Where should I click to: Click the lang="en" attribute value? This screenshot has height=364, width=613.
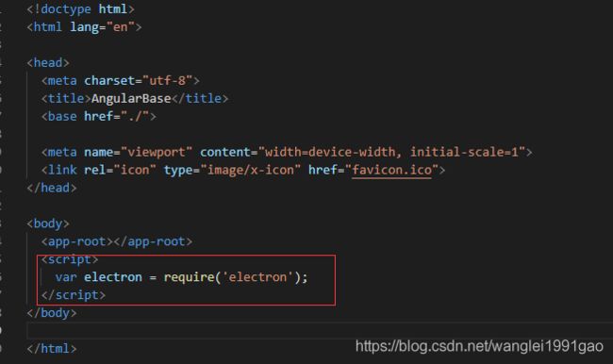coord(102,27)
